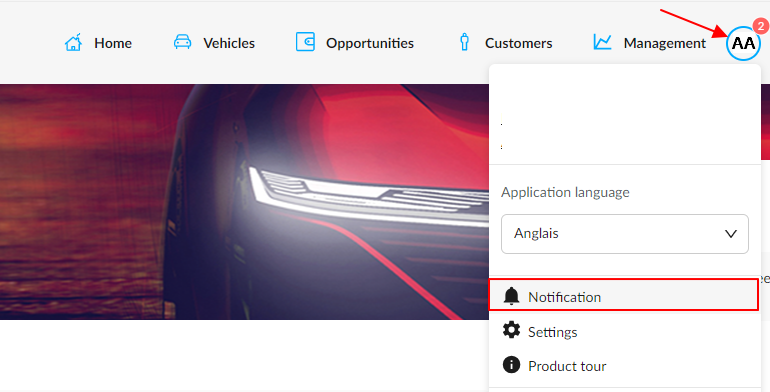
Task: Click the notification count badge showing 2
Action: (760, 26)
